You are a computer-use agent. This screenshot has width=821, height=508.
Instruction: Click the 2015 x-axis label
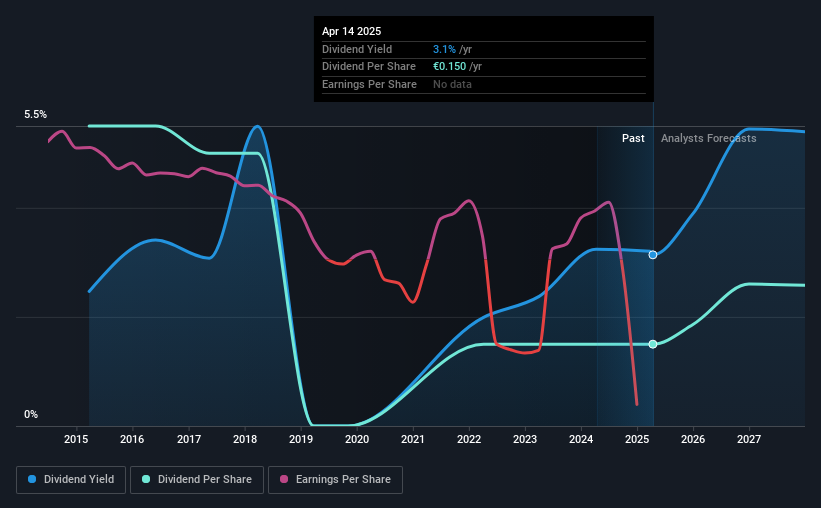pos(76,439)
